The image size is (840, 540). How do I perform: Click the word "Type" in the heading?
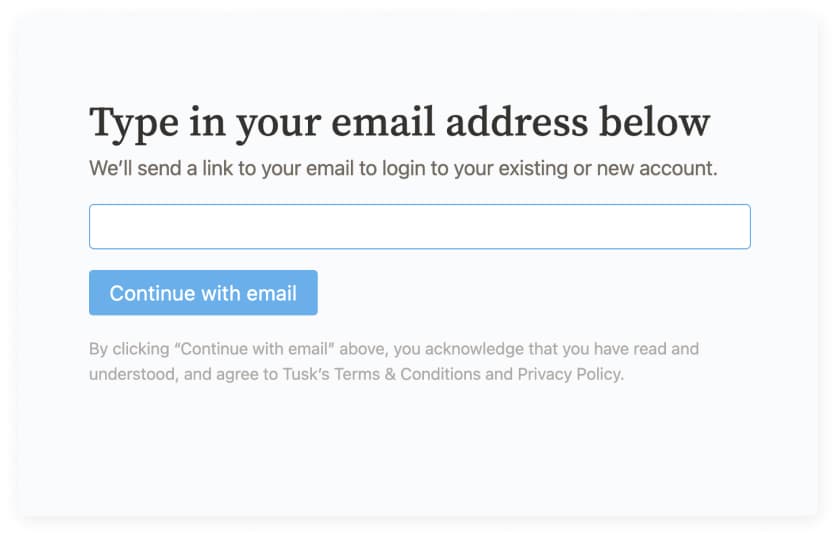pyautogui.click(x=134, y=125)
